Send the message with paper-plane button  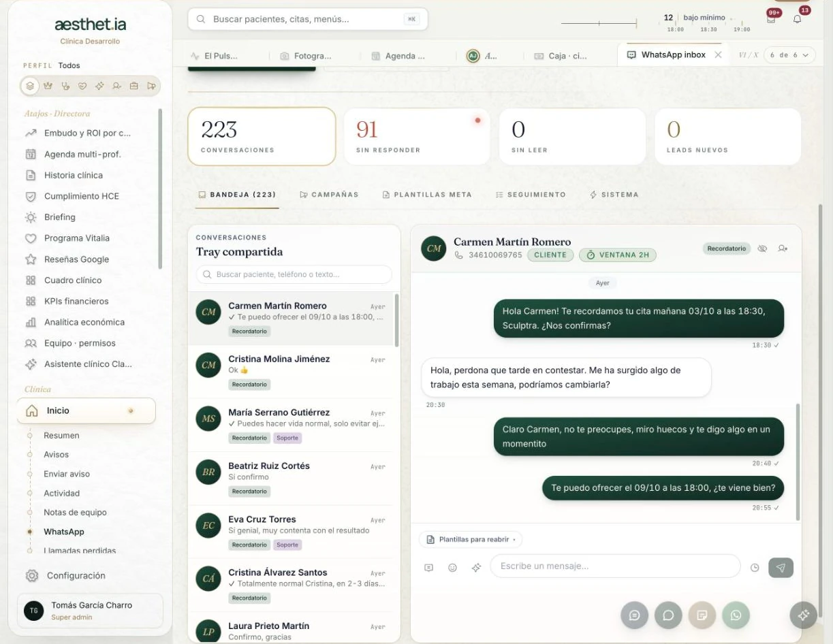point(781,567)
